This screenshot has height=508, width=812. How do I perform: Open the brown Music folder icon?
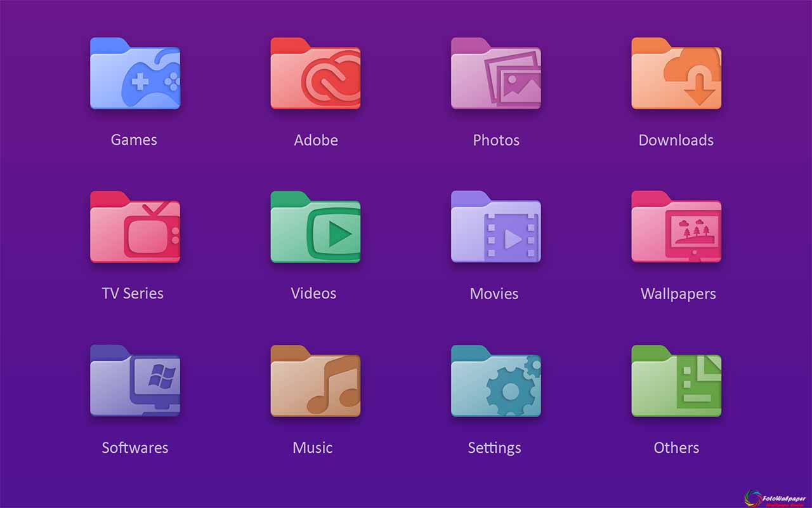point(315,380)
